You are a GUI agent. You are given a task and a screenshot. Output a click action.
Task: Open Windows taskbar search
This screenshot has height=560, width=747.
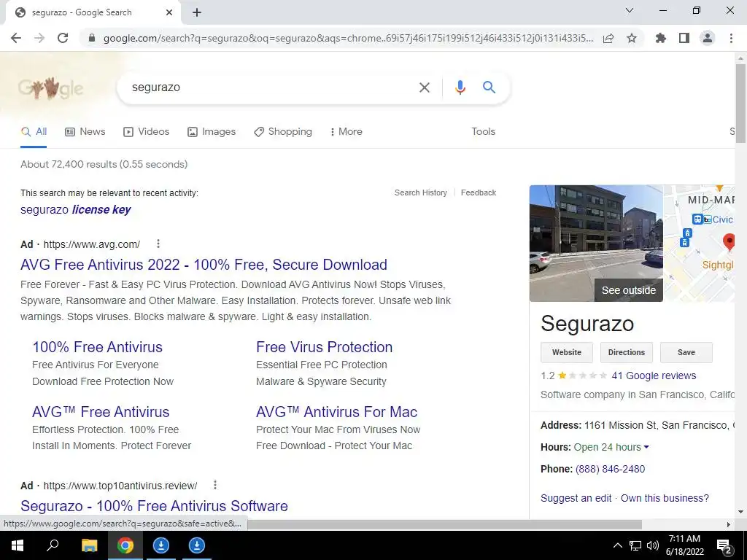53,545
